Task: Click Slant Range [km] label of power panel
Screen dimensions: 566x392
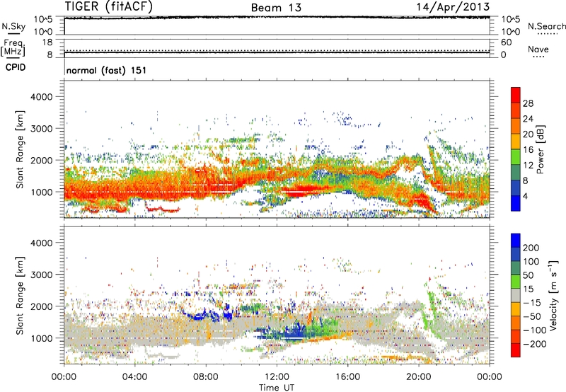Action: (20, 149)
